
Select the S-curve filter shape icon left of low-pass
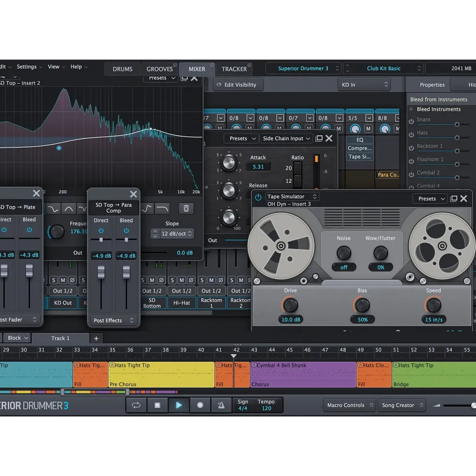coord(147,209)
